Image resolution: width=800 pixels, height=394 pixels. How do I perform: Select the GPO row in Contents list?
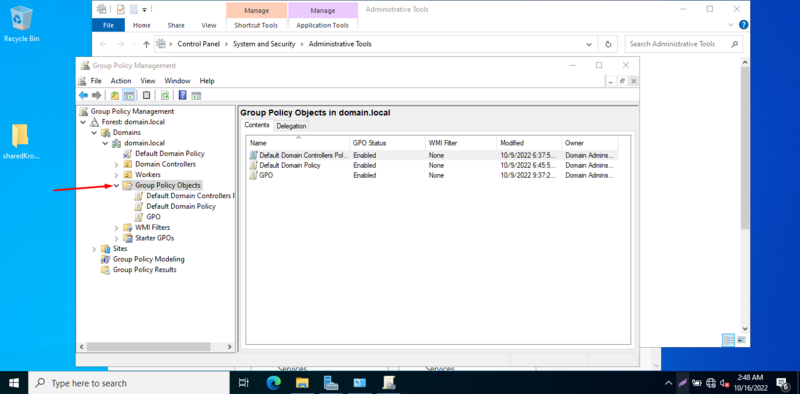(x=433, y=175)
